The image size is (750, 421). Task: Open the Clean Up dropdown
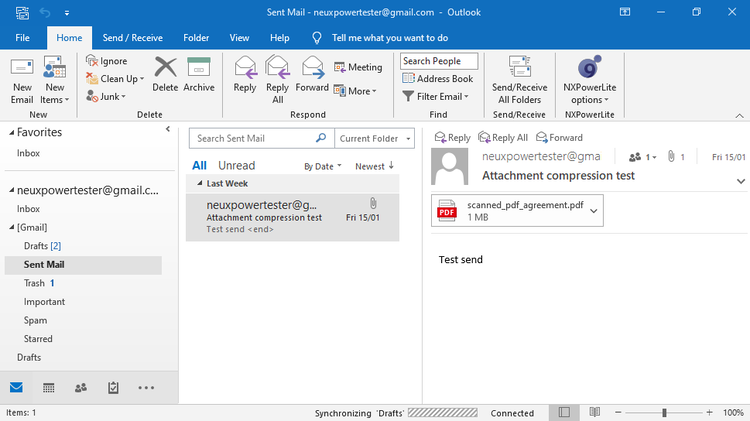point(115,78)
